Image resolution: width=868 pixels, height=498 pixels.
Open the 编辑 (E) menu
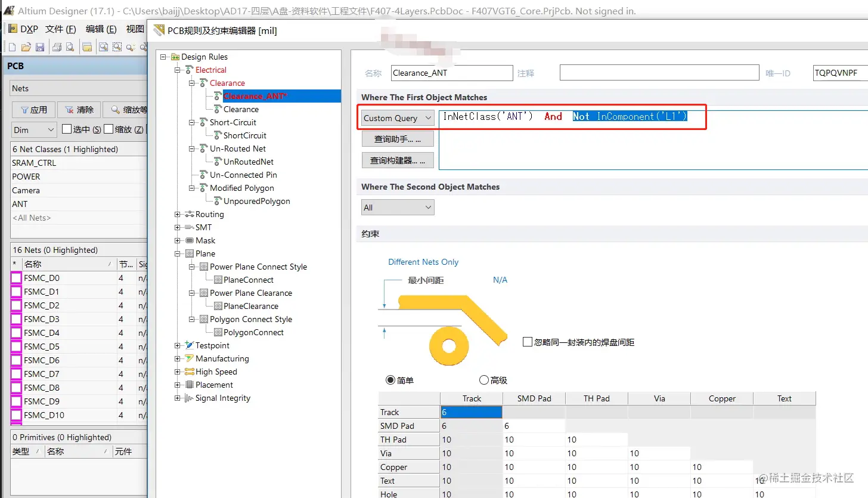coord(101,29)
